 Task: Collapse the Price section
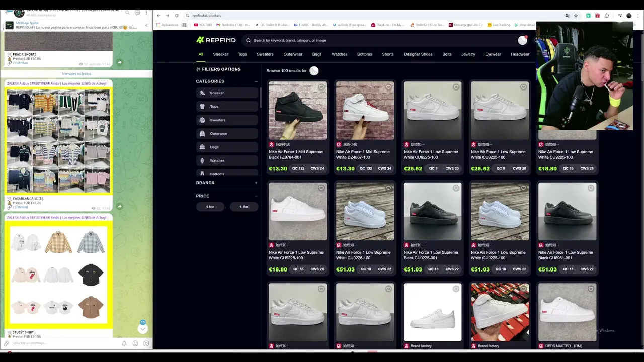click(256, 196)
